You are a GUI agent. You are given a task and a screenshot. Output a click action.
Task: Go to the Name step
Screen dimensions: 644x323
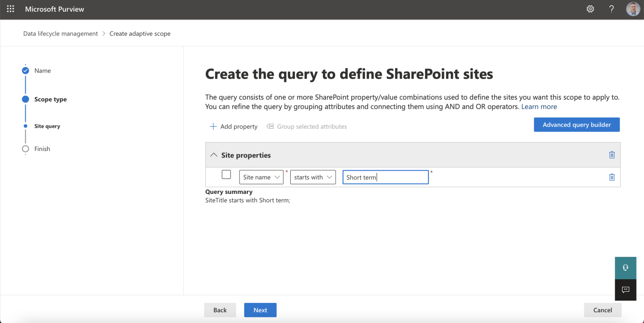click(x=42, y=71)
